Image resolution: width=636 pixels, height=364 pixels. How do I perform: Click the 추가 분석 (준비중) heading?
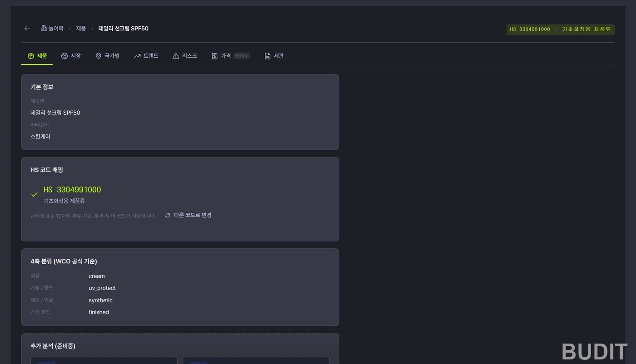(53, 346)
